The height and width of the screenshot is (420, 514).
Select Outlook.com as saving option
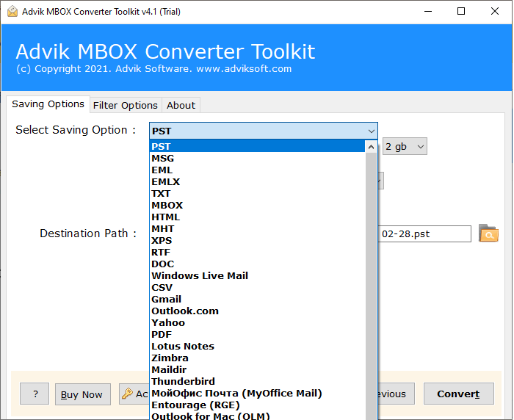(257, 311)
